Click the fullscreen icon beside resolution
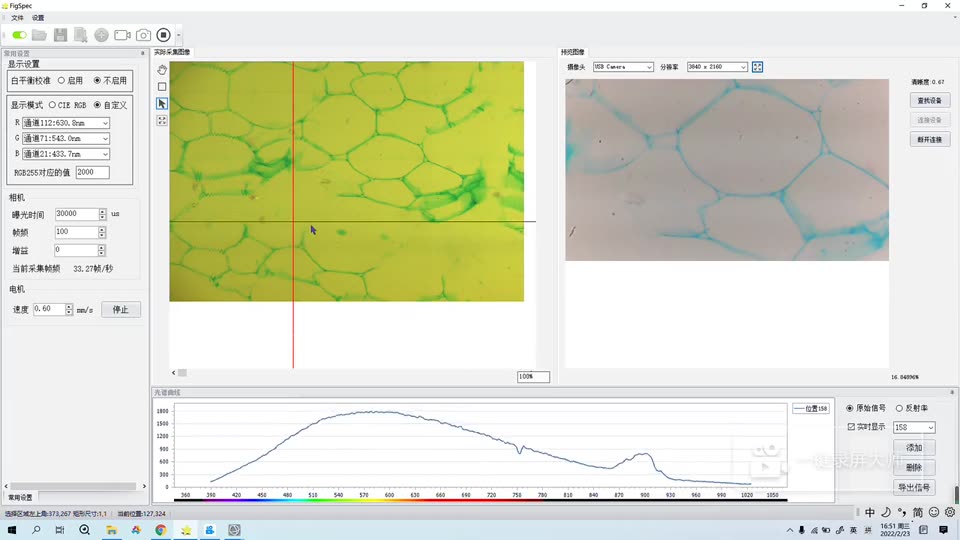Viewport: 960px width, 540px height. click(757, 67)
